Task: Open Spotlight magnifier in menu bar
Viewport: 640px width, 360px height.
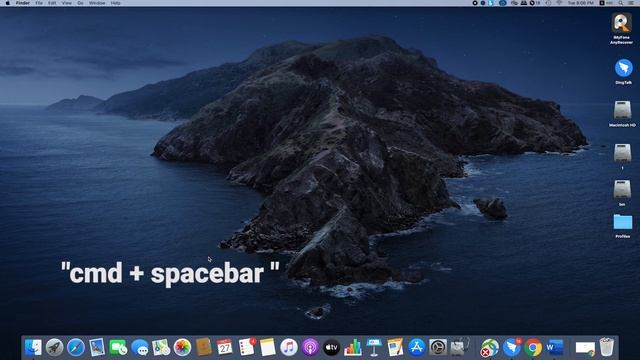Action: [x=621, y=3]
